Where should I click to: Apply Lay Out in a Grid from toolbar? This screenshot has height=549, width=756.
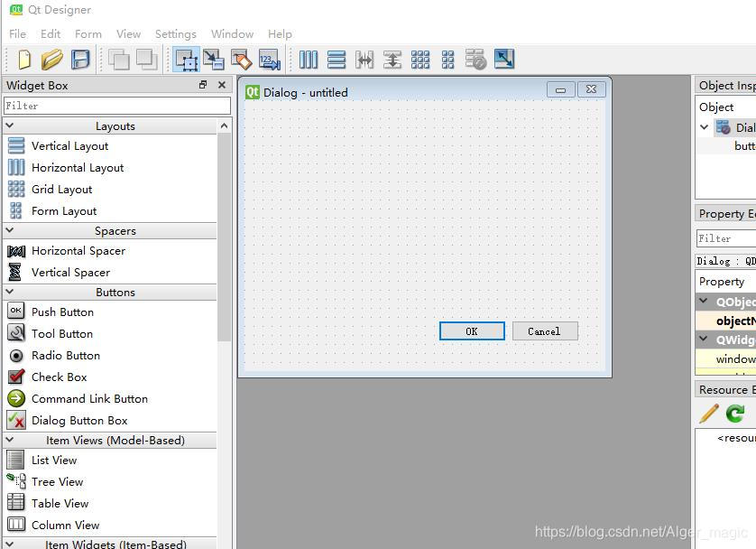click(x=420, y=60)
